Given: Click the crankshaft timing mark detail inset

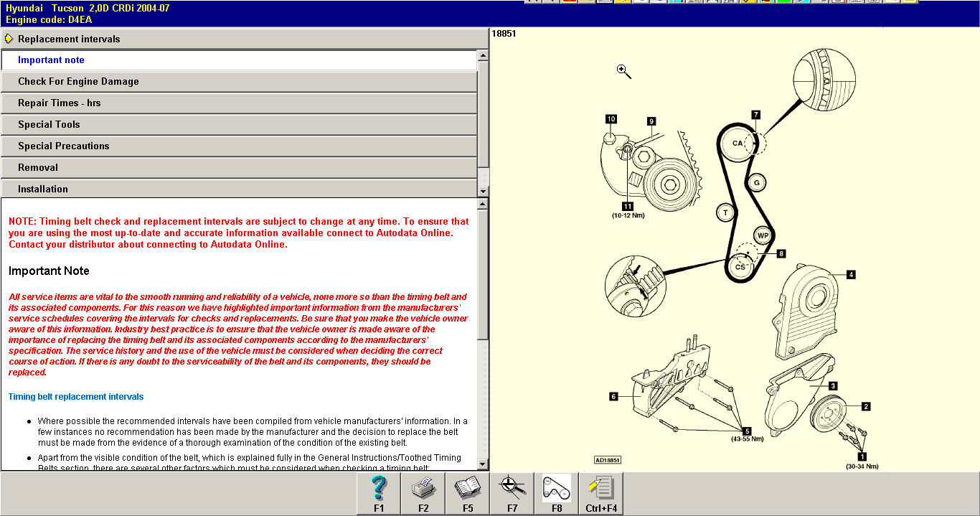Looking at the screenshot, I should click(x=635, y=287).
